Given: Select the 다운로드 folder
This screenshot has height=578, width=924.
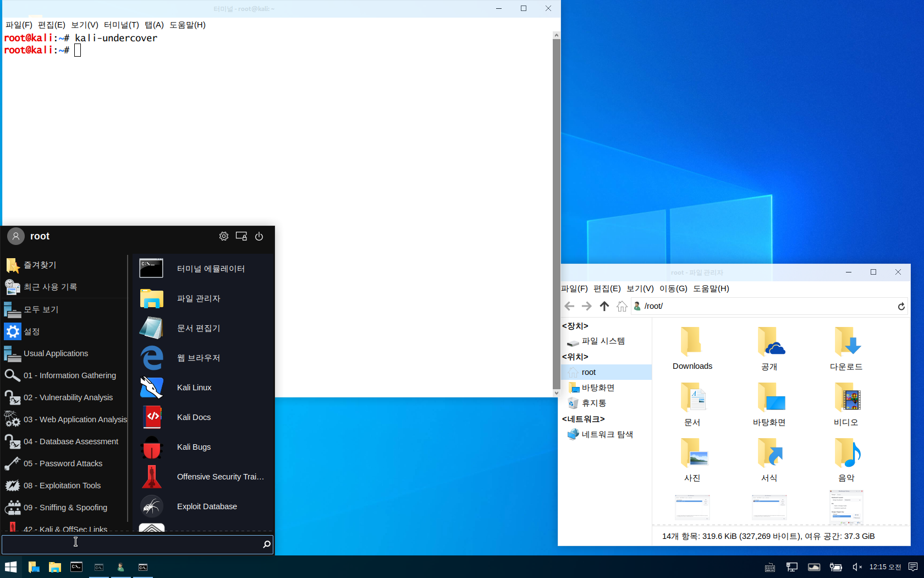Looking at the screenshot, I should click(846, 348).
